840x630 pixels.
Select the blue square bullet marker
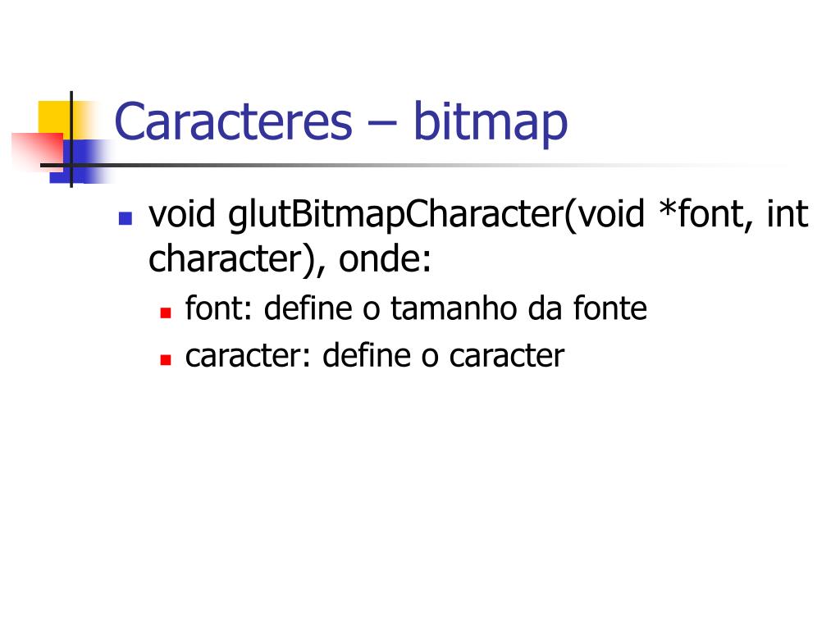[x=126, y=218]
